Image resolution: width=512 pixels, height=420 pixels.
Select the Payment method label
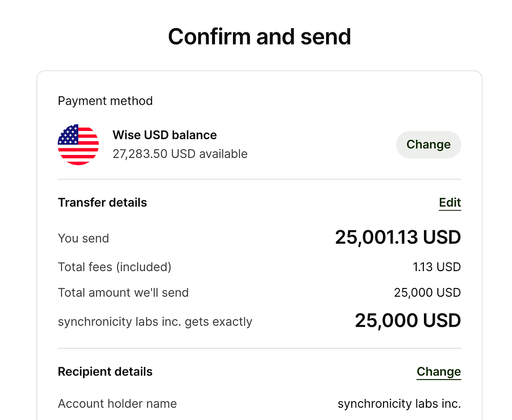105,101
